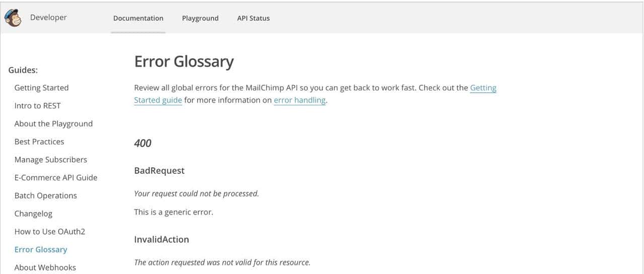This screenshot has height=274, width=644.
Task: Open the Getting Started guide in sidebar
Action: pos(41,88)
